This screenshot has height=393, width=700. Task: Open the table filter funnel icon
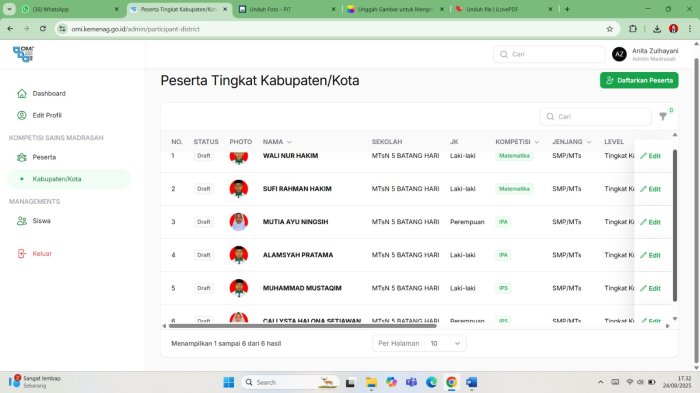[x=663, y=117]
